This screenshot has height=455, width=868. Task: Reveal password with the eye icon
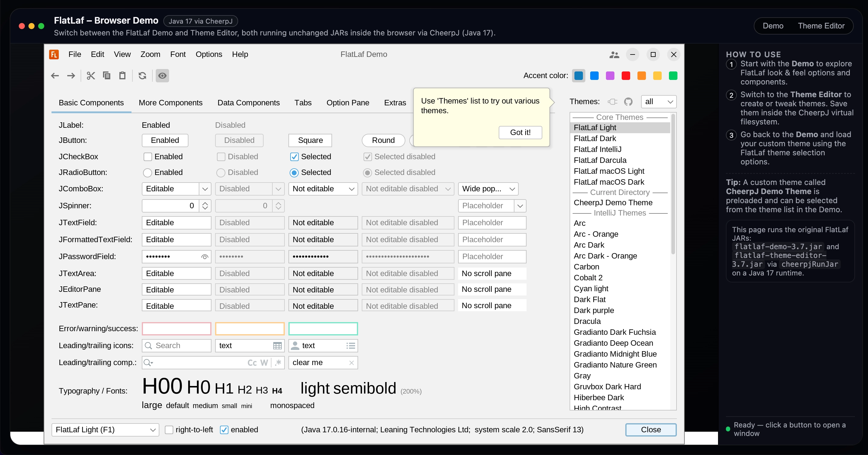pos(204,257)
